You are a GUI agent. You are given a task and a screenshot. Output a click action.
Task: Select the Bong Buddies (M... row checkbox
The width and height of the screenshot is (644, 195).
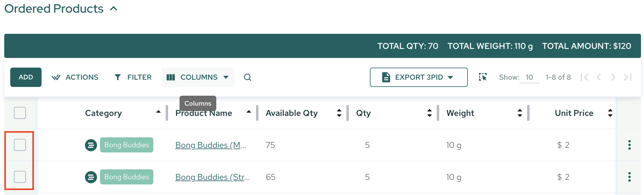click(x=20, y=145)
